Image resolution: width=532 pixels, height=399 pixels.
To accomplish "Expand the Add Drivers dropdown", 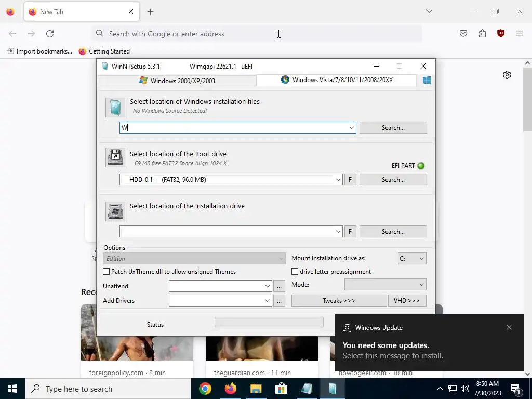I will [268, 301].
